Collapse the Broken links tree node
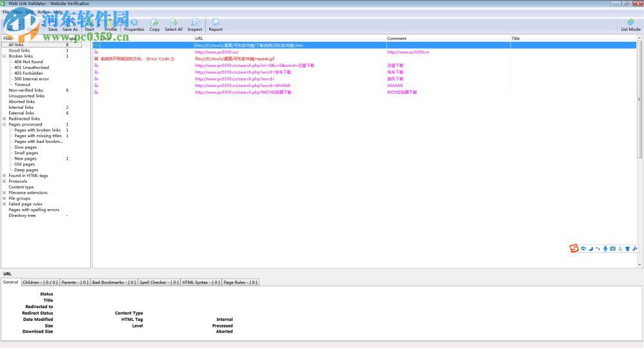The height and width of the screenshot is (348, 644). click(x=5, y=56)
